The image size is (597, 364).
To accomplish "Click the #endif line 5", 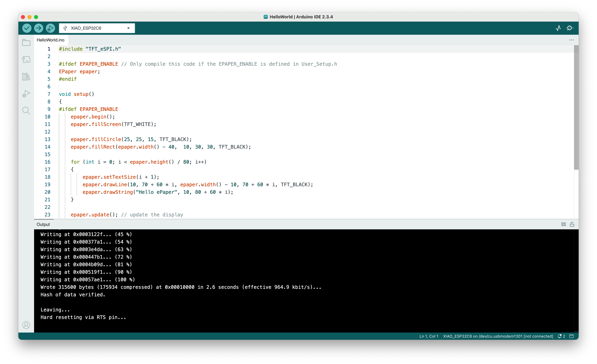I will pos(68,79).
